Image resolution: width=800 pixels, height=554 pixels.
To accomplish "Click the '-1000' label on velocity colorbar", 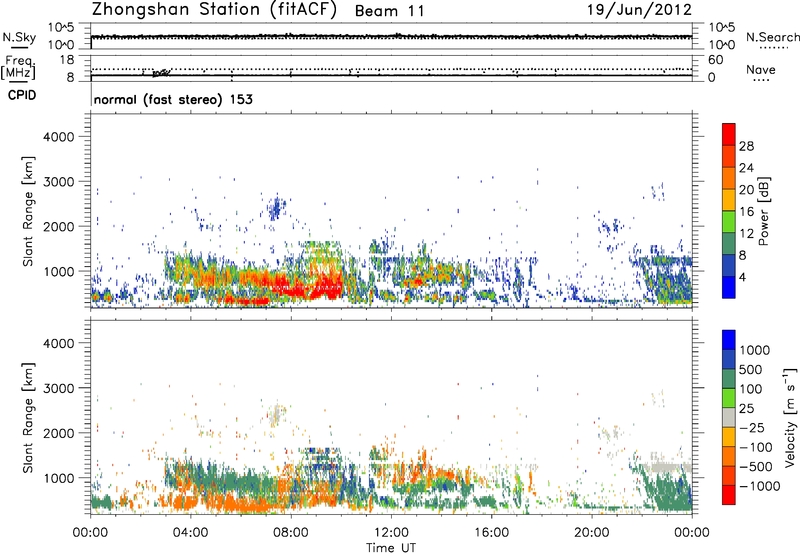I will tap(760, 486).
